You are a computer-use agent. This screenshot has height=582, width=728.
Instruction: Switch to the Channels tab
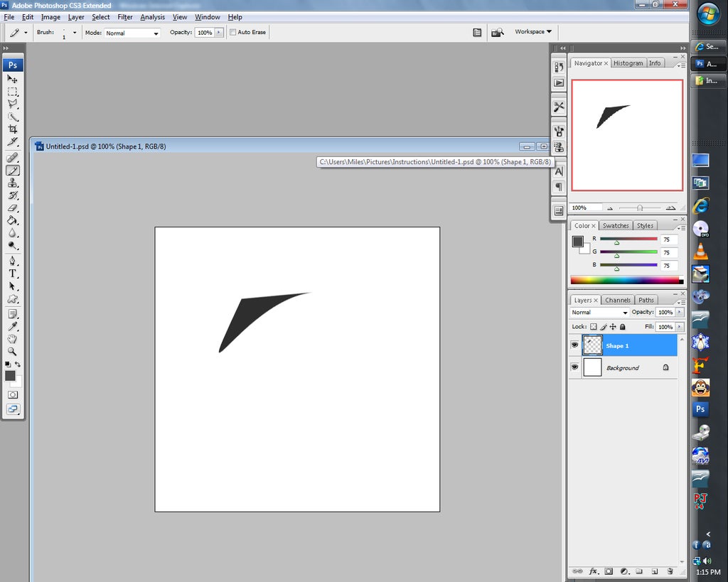[618, 299]
